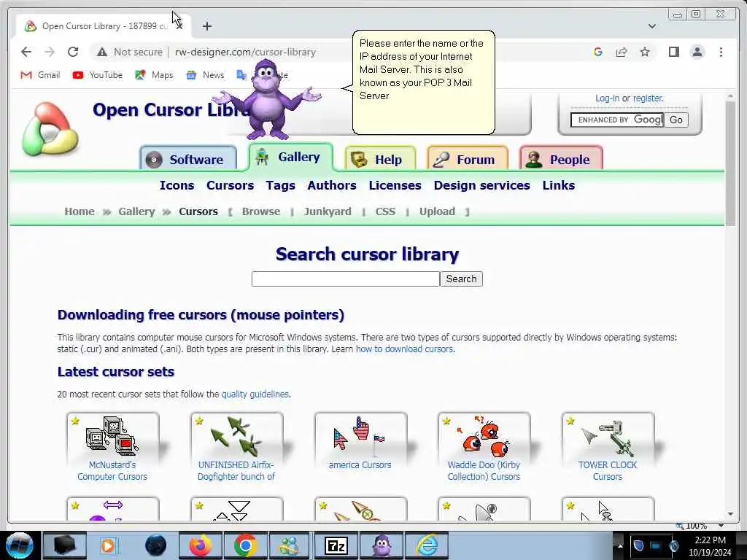Click the BonziBuddy purple gorilla
Screen dimensions: 747x560
267,99
